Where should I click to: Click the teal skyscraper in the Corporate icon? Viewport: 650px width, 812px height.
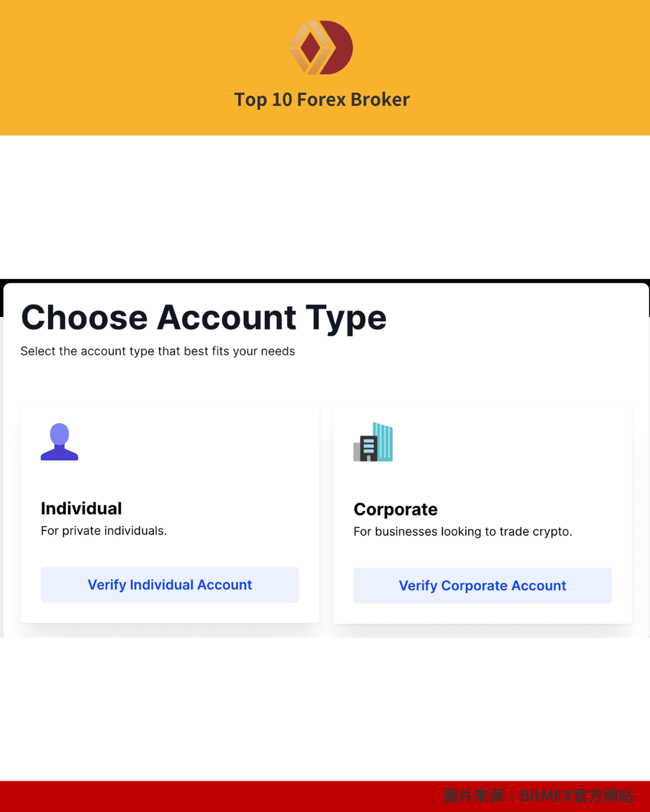384,441
